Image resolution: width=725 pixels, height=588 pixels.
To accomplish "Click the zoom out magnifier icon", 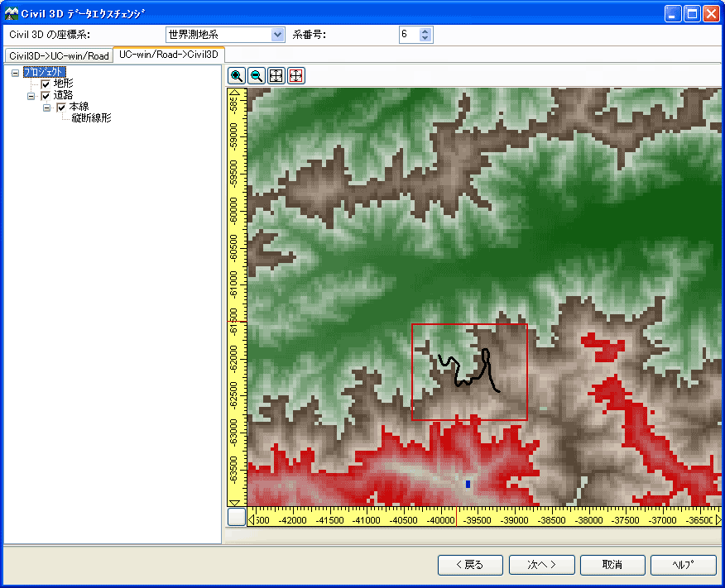I will [x=257, y=76].
